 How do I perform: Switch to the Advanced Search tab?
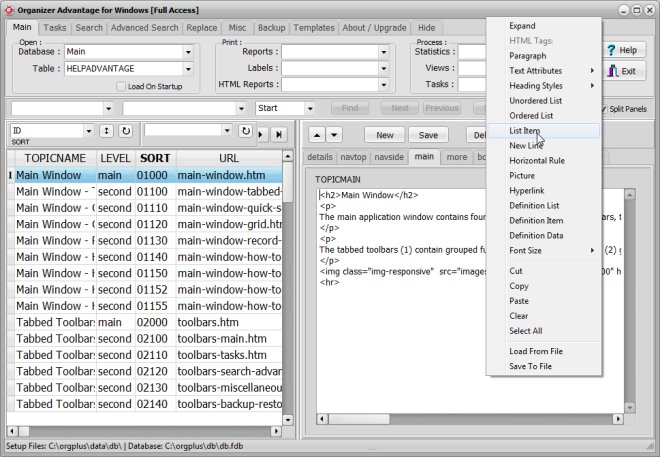pyautogui.click(x=144, y=28)
